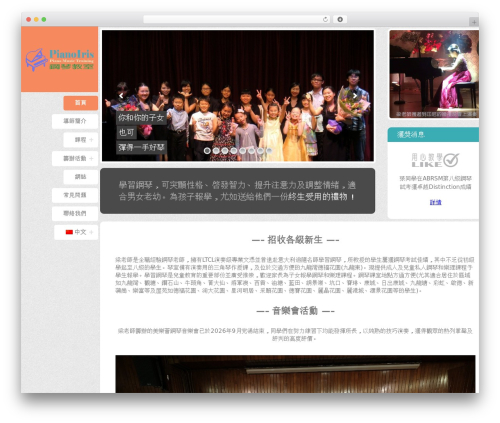Go to previous slide with left arrow
This screenshot has height=423, width=500.
121,96
